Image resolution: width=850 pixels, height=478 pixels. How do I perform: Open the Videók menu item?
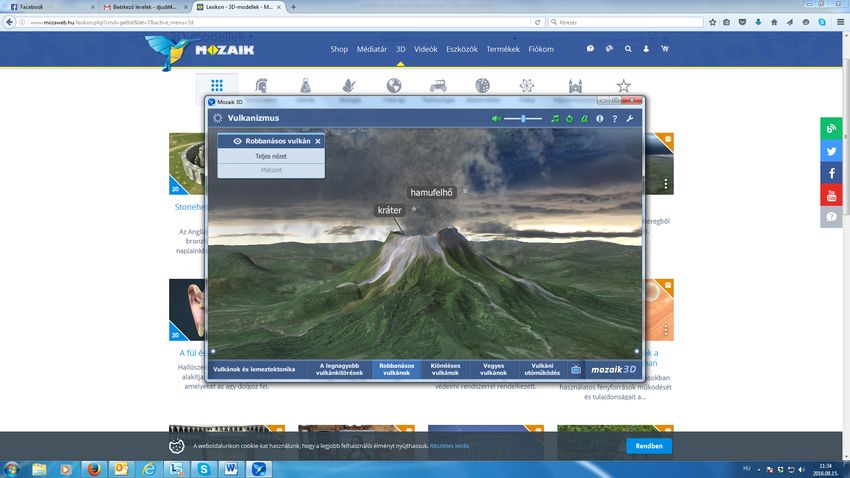pyautogui.click(x=426, y=49)
